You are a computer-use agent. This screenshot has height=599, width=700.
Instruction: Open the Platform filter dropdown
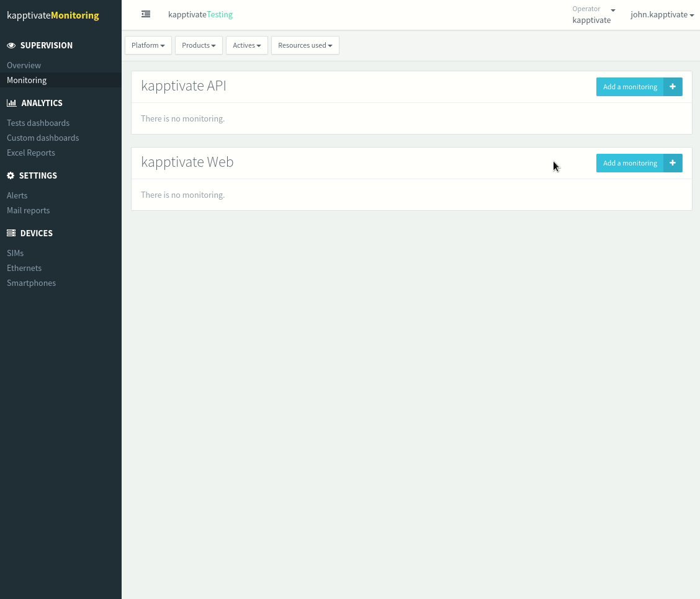pyautogui.click(x=148, y=45)
